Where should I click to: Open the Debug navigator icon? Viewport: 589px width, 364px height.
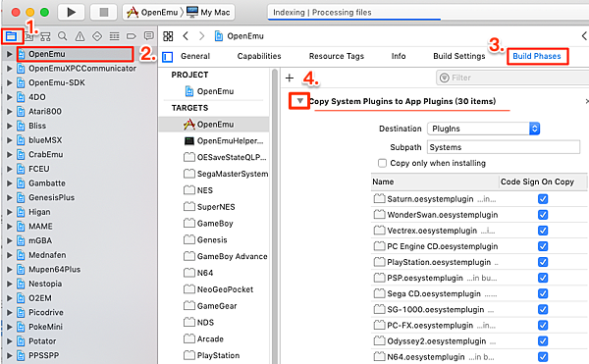(114, 36)
